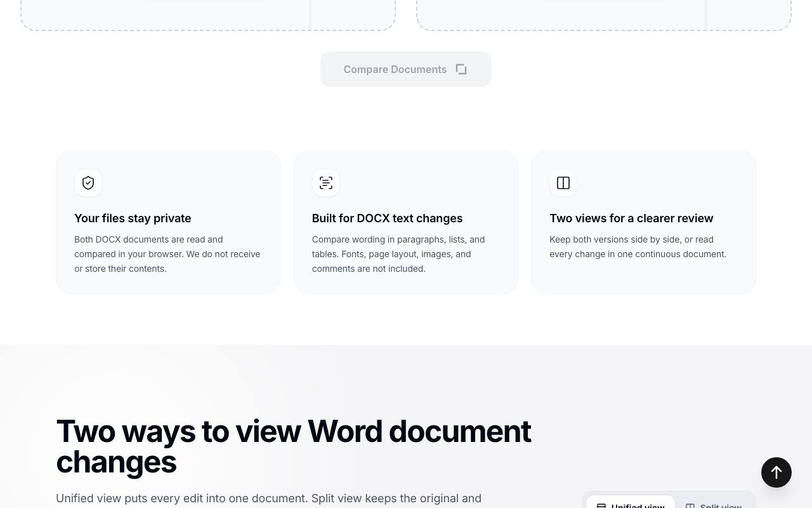Image resolution: width=812 pixels, height=508 pixels.
Task: Select the Your files stay private heading
Action: (133, 218)
